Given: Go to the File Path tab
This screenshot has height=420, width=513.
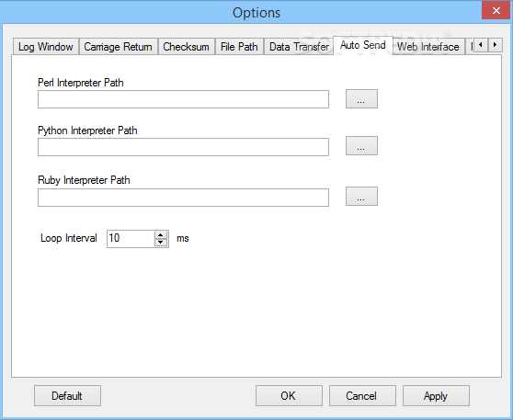Looking at the screenshot, I should coord(239,47).
